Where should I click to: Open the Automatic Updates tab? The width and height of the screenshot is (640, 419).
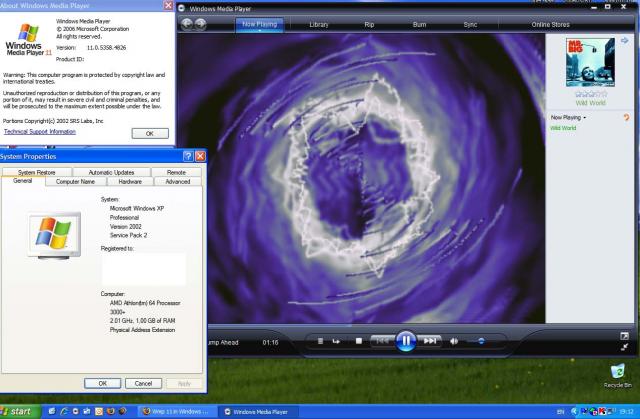[111, 173]
